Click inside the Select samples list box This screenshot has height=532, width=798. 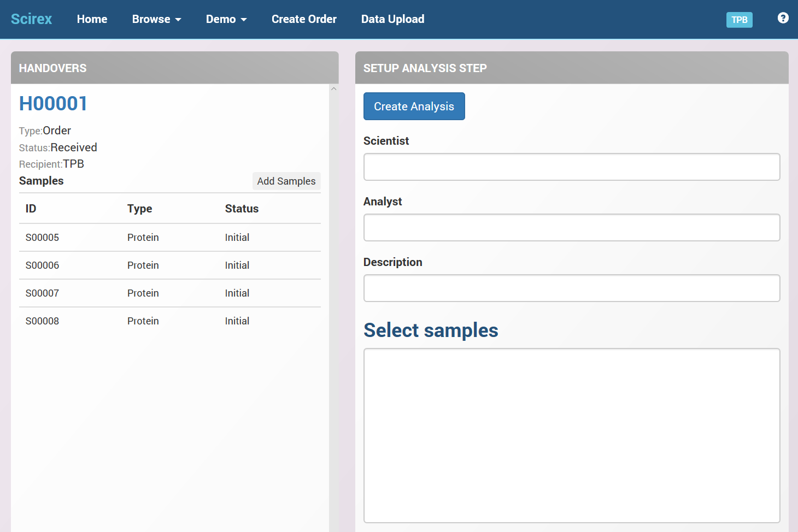(572, 435)
